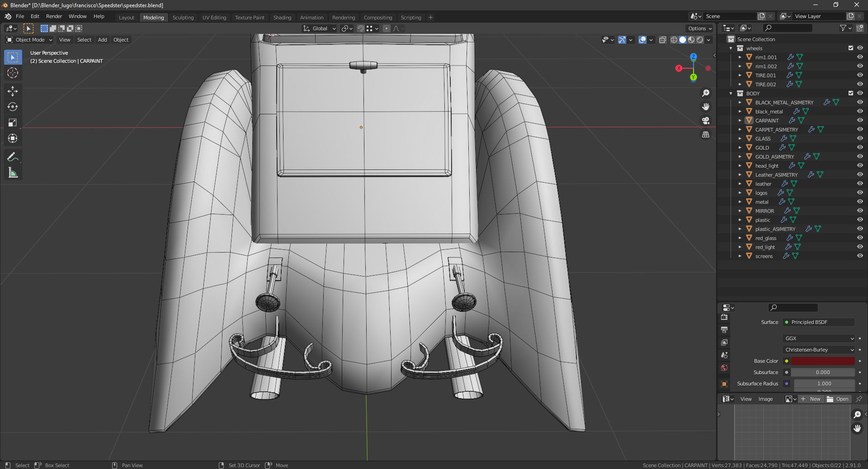Open the Add menu in viewport

click(103, 40)
